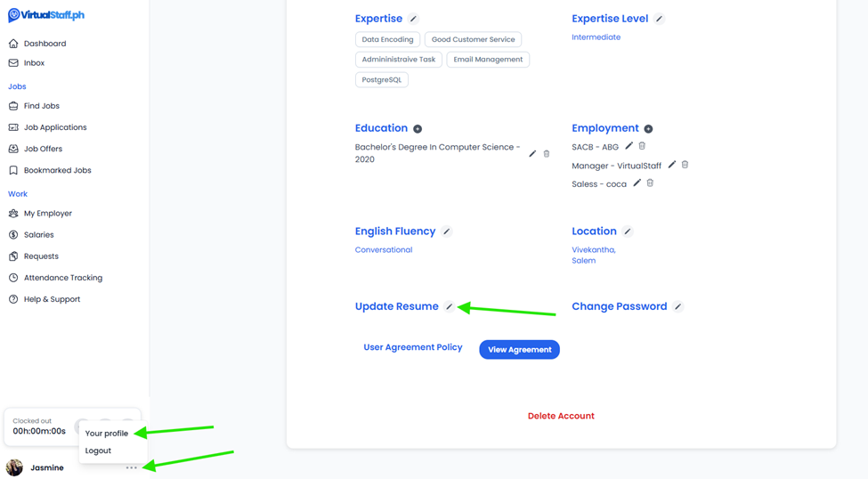Click the Delete Account link
This screenshot has height=479, width=868.
click(x=561, y=416)
